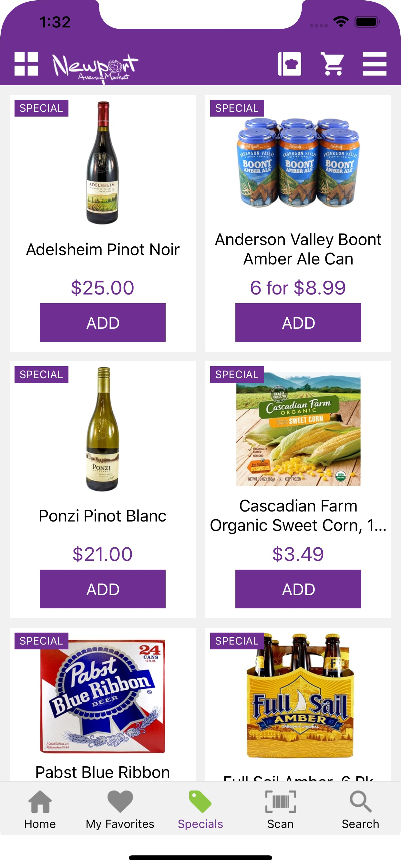Open the recipe book icon
The height and width of the screenshot is (868, 401).
[290, 64]
